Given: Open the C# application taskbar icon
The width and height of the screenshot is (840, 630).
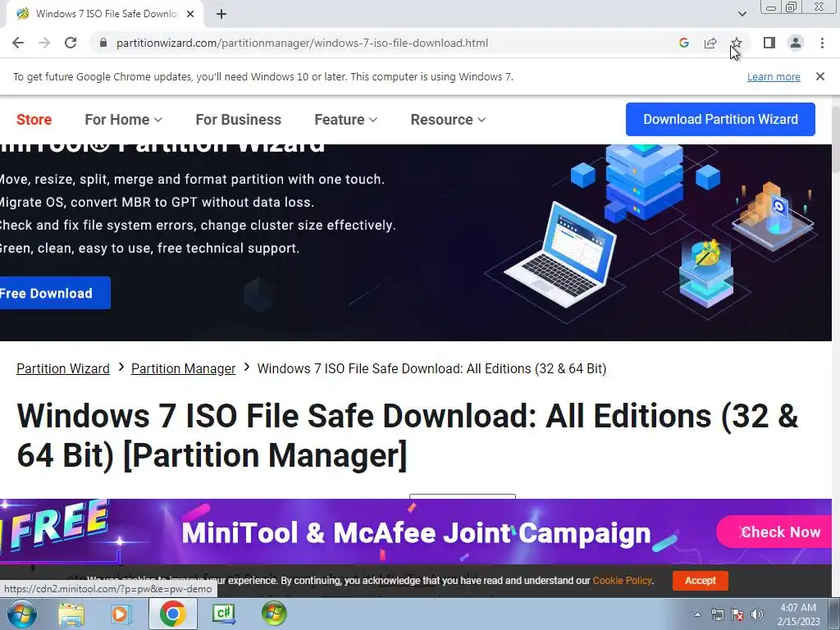Looking at the screenshot, I should [x=223, y=614].
